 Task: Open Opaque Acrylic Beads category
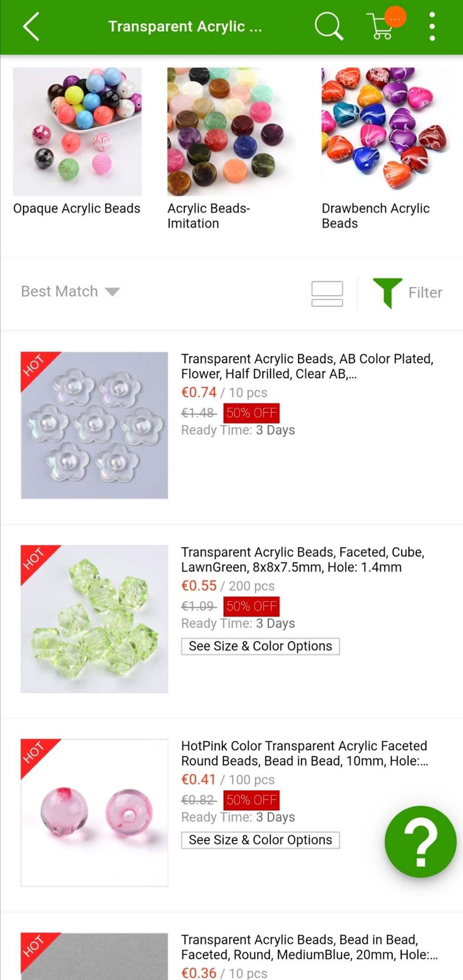coord(77,132)
